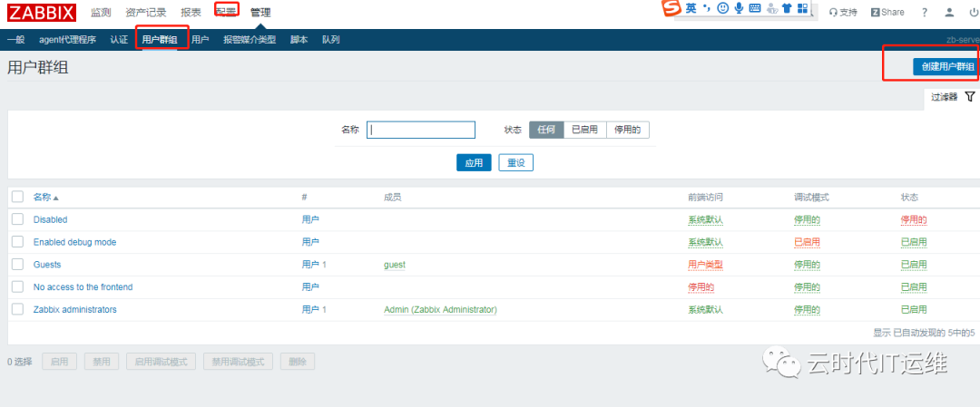Check the box for No access to the frontend
The height and width of the screenshot is (407, 980).
[x=17, y=286]
